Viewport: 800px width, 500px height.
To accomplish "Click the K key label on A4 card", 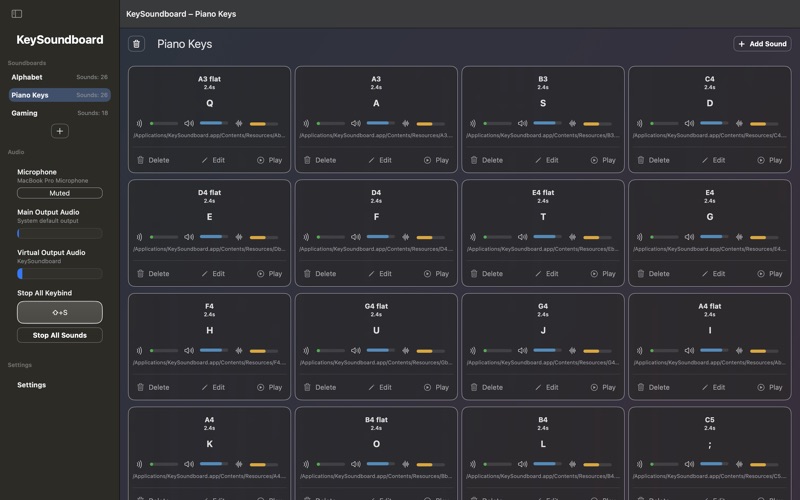I will coord(210,444).
